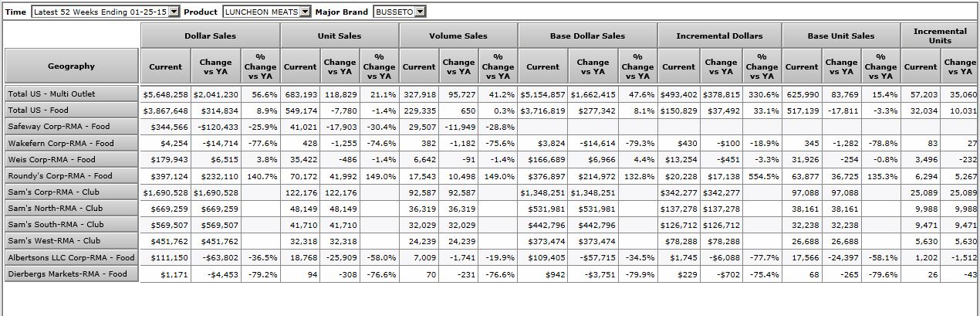The height and width of the screenshot is (316, 980).
Task: Open the Product dropdown
Action: [305, 12]
